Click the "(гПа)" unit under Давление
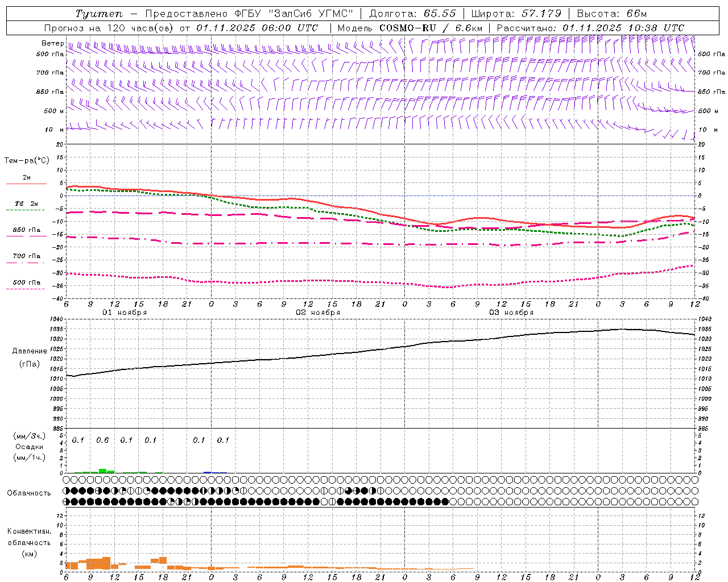 [30, 364]
